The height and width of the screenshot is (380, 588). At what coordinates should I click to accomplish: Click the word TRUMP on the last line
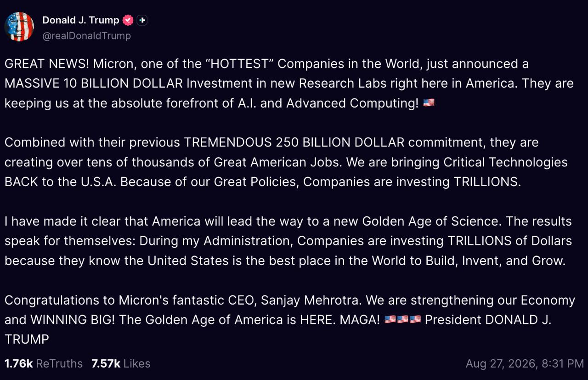(27, 340)
